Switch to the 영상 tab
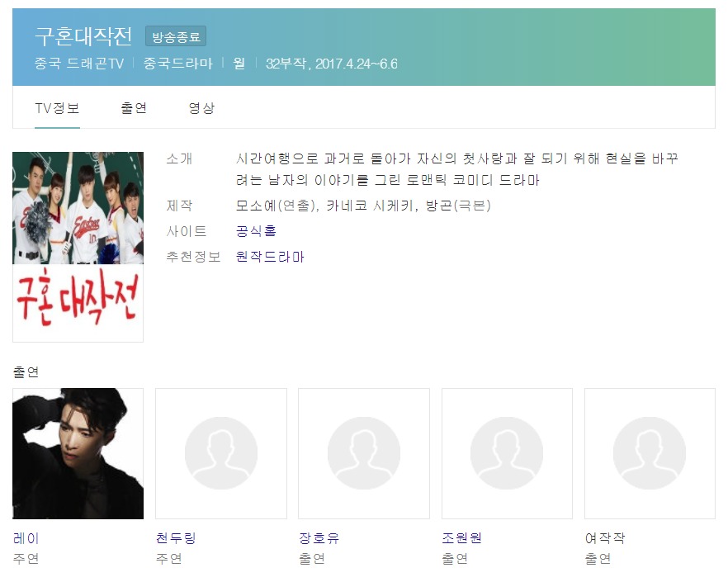The image size is (728, 582). [201, 108]
